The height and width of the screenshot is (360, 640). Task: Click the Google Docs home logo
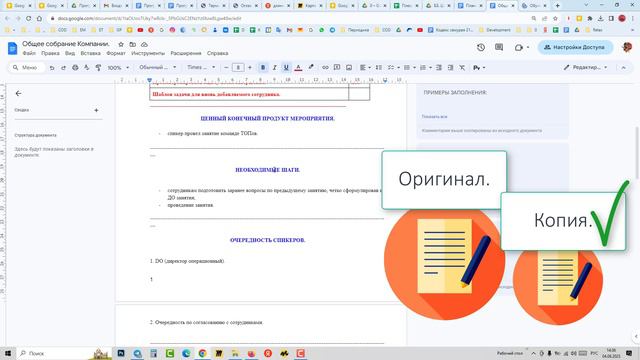point(12,48)
